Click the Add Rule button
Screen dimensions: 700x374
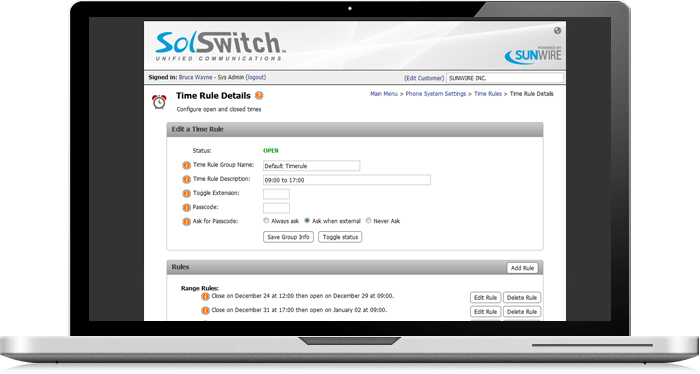(x=522, y=268)
